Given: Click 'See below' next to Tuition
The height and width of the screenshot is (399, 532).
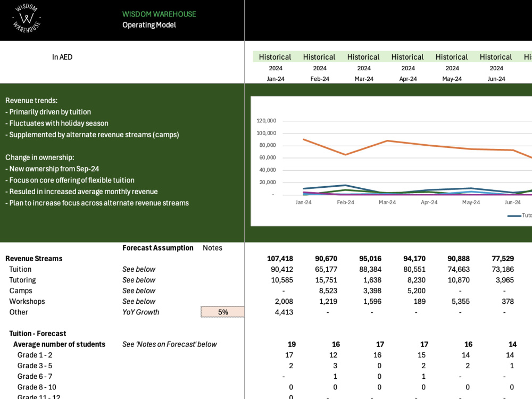Looking at the screenshot, I should pyautogui.click(x=139, y=269).
